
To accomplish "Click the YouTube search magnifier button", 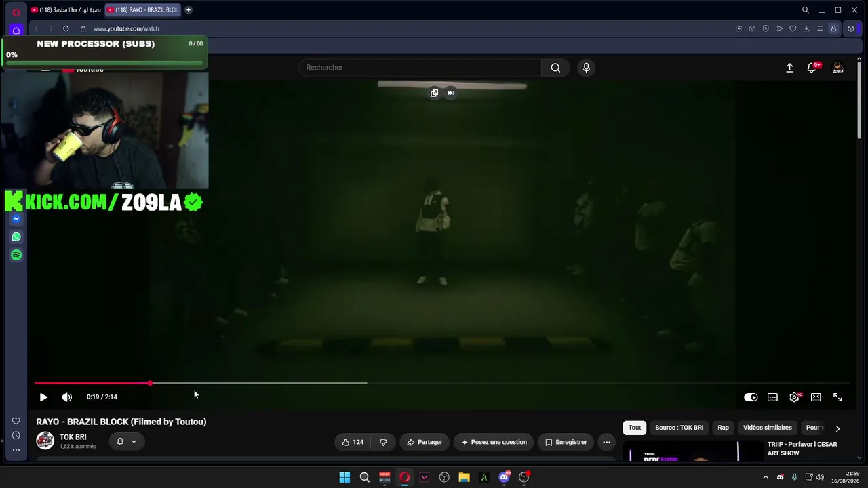I will (555, 68).
